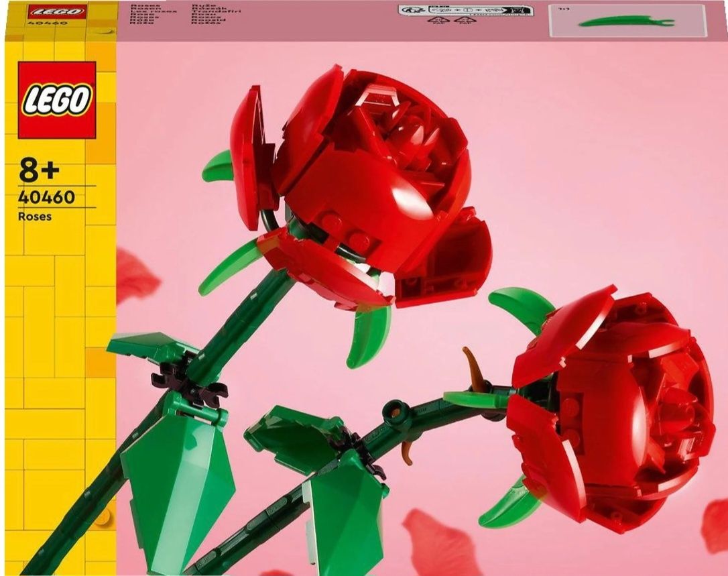The image size is (728, 576).
Task: Select the age marking "8+"
Action: tap(40, 170)
